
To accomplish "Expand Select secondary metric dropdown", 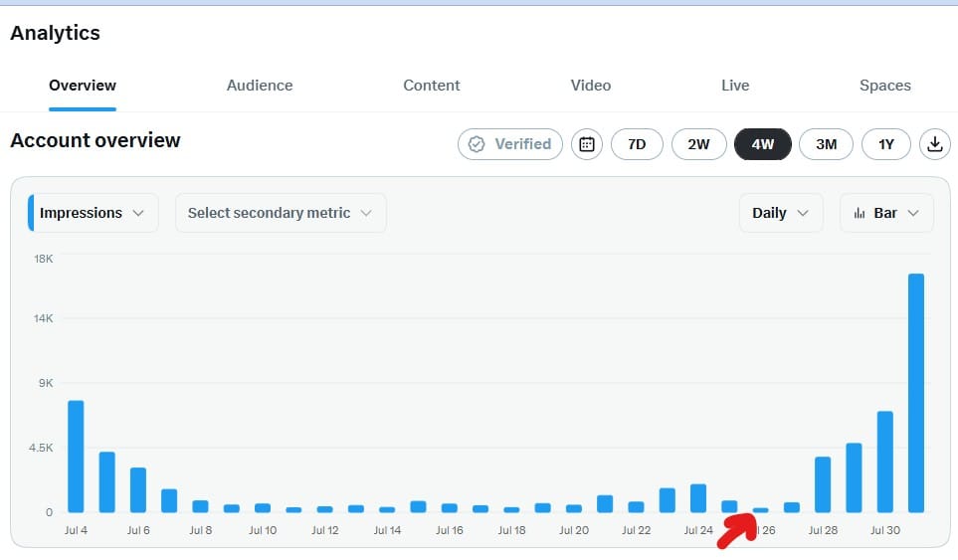I will pos(281,213).
